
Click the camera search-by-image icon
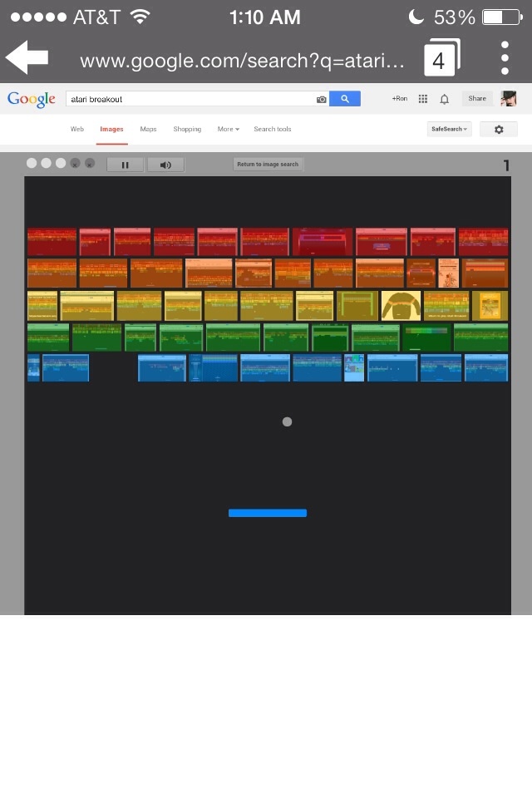321,99
